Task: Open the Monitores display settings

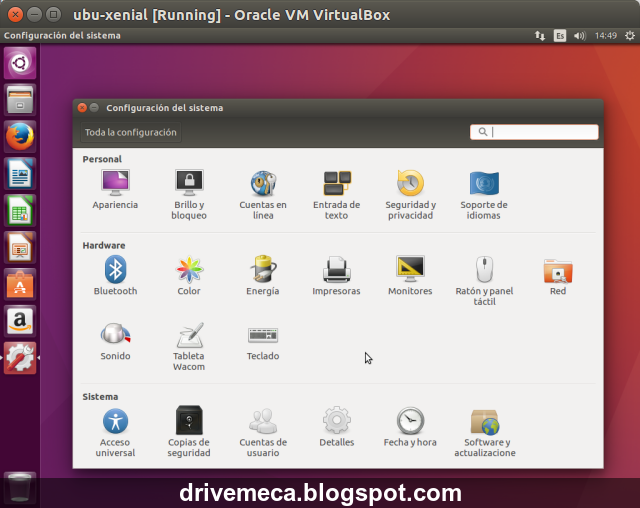Action: (x=410, y=275)
